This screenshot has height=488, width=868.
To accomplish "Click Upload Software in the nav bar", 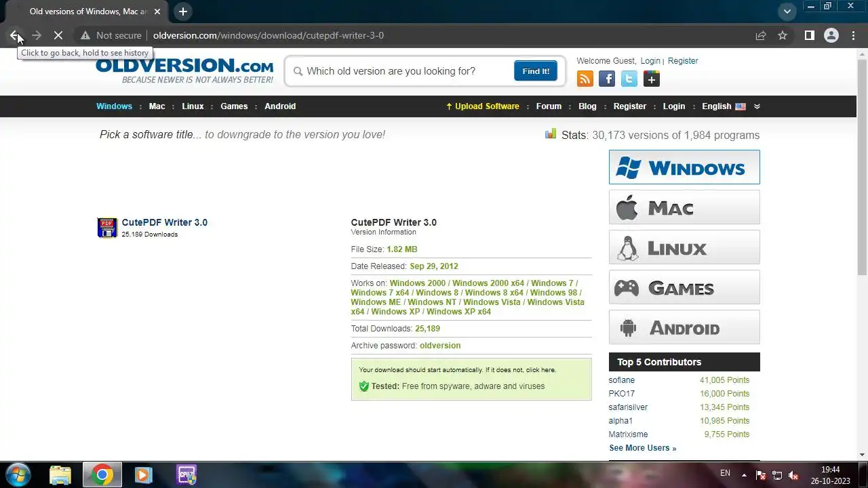I will click(482, 106).
